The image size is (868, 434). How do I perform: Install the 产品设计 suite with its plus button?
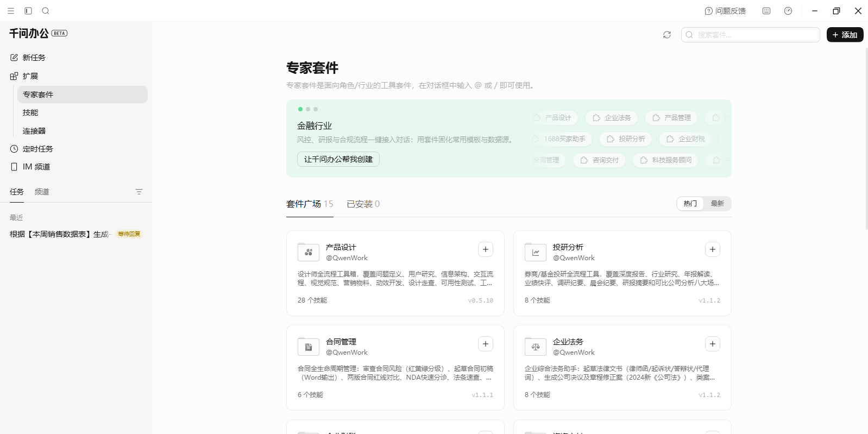pos(486,249)
